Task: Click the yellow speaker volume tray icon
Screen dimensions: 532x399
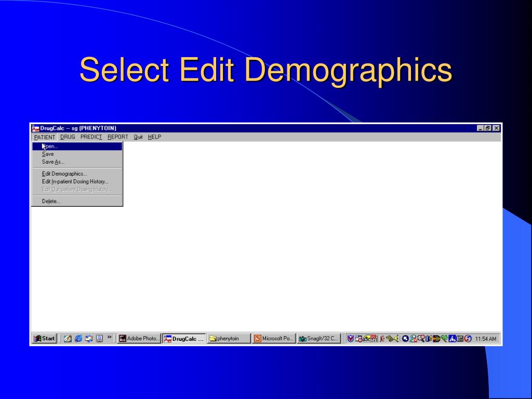Action: 396,338
